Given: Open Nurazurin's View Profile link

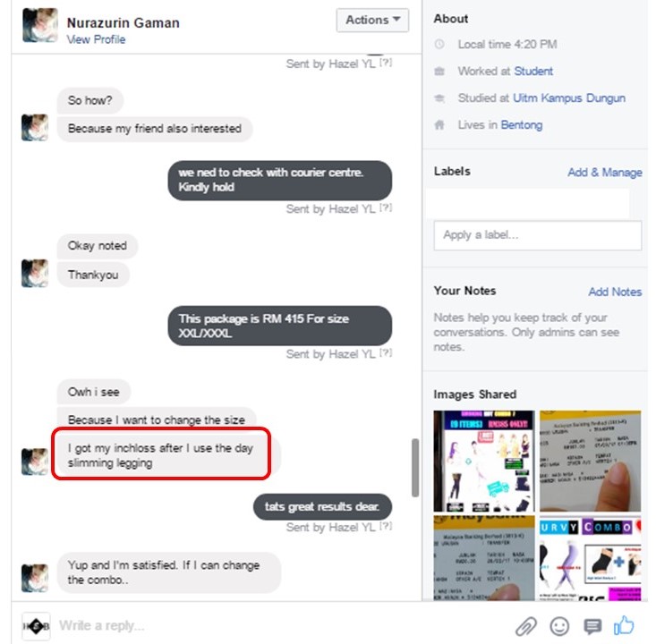Looking at the screenshot, I should [96, 39].
